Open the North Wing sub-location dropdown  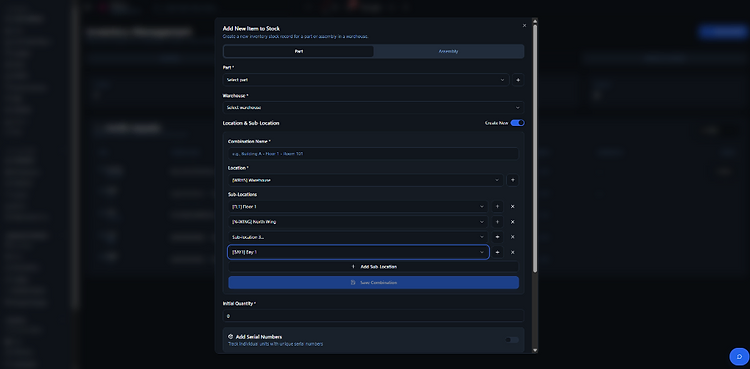[x=358, y=222]
